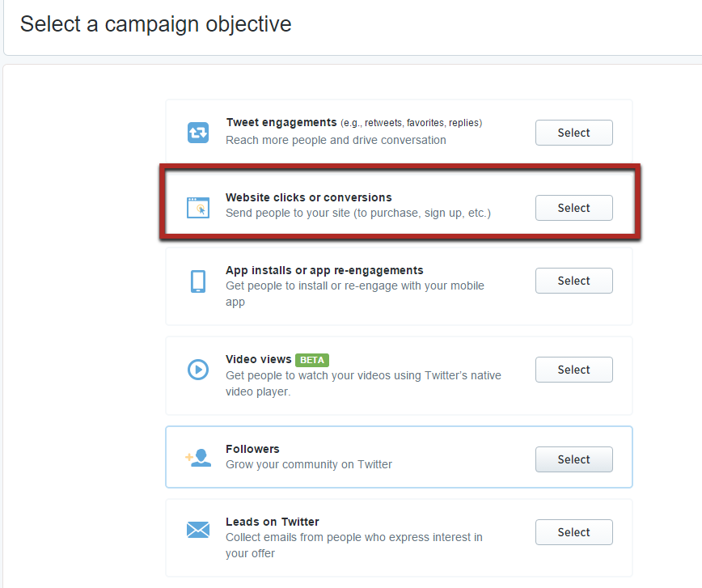This screenshot has height=588, width=702.
Task: Click the website clicks browser cursor icon
Action: pos(198,208)
